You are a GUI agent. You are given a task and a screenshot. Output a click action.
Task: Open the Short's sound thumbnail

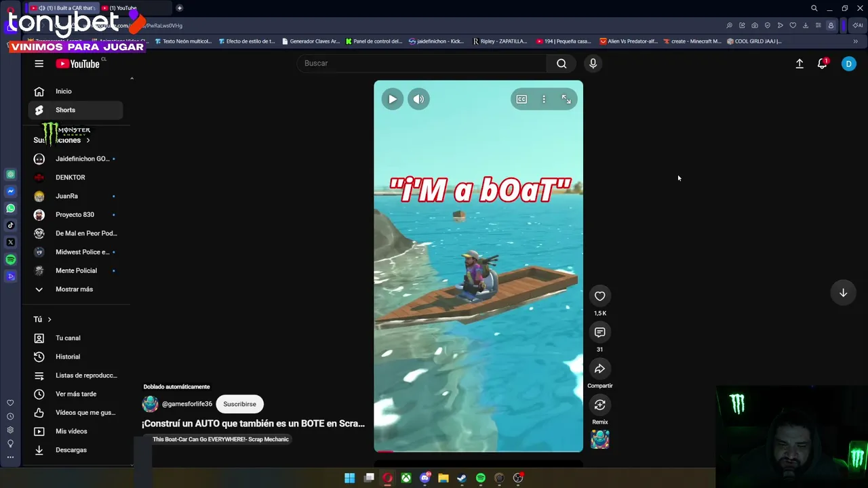coord(599,439)
